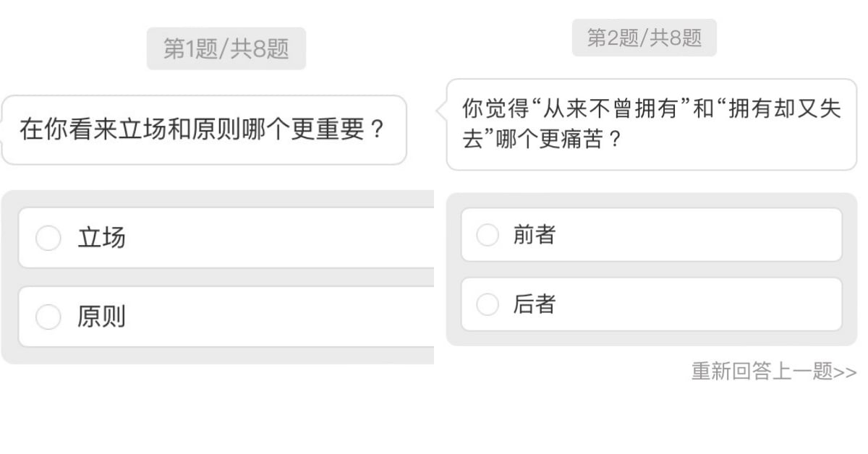
Task: Tap the first question's speech bubble
Action: tap(204, 130)
